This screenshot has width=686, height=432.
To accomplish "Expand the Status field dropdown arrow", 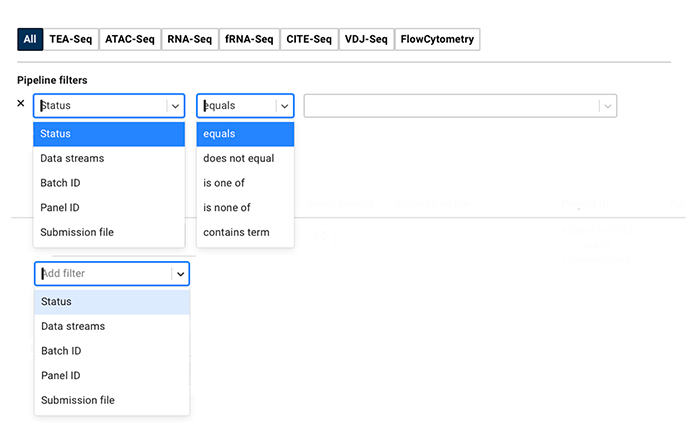I will (x=176, y=106).
